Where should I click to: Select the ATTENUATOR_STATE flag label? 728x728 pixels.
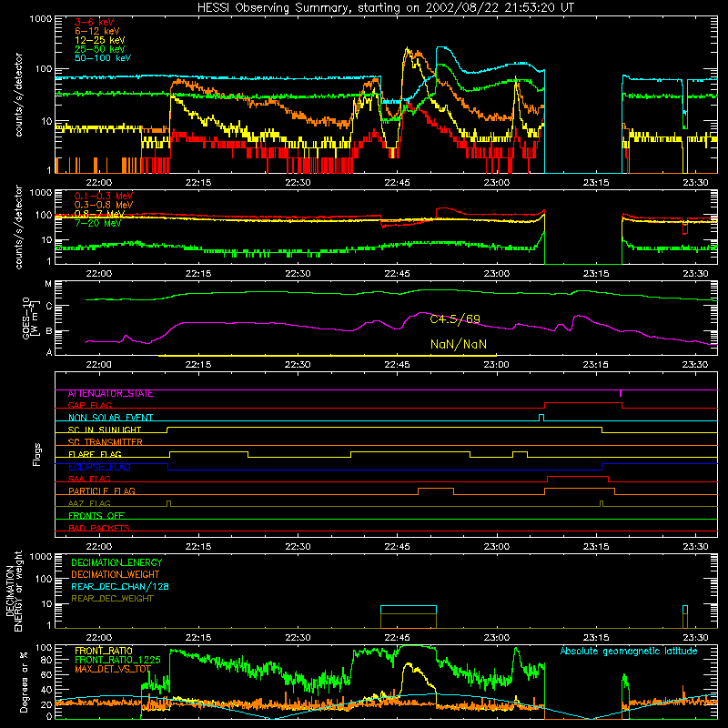[x=110, y=394]
